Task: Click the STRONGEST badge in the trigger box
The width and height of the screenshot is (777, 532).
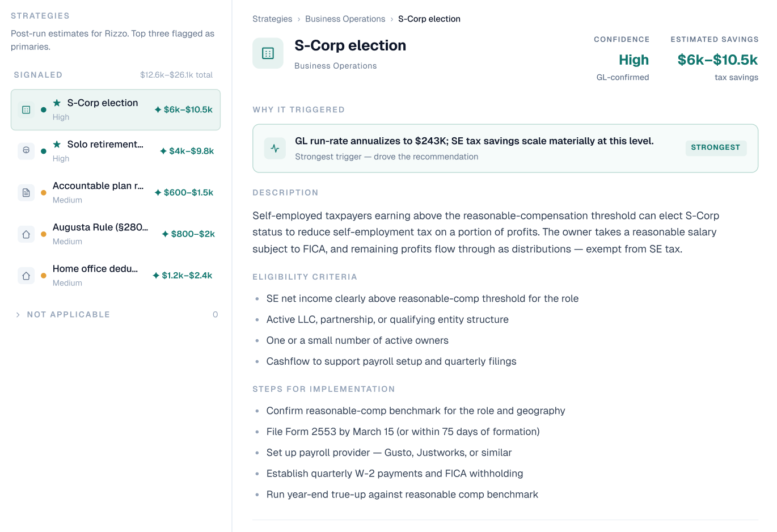Action: [x=716, y=147]
